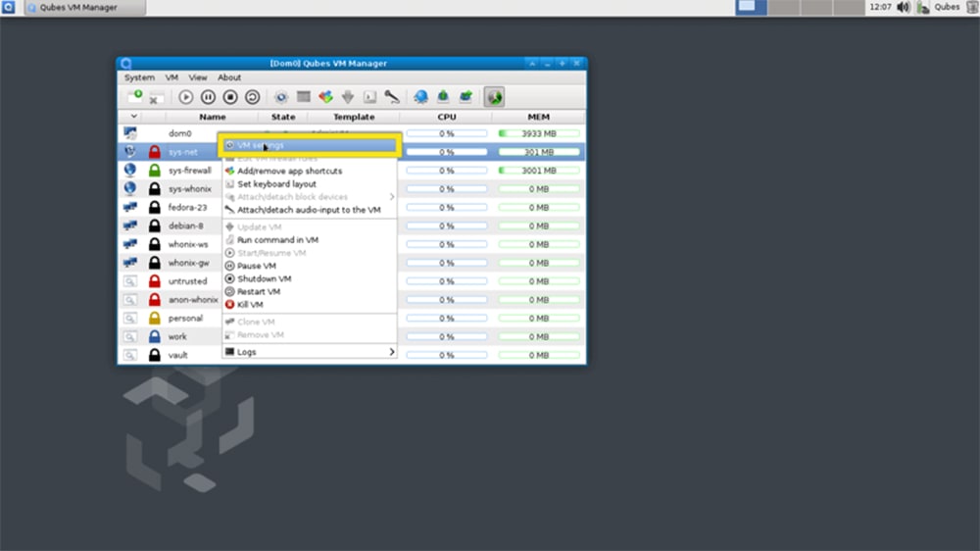Viewport: 980px width, 551px height.
Task: Expand Attach/detach block devices submenu
Action: (x=310, y=197)
